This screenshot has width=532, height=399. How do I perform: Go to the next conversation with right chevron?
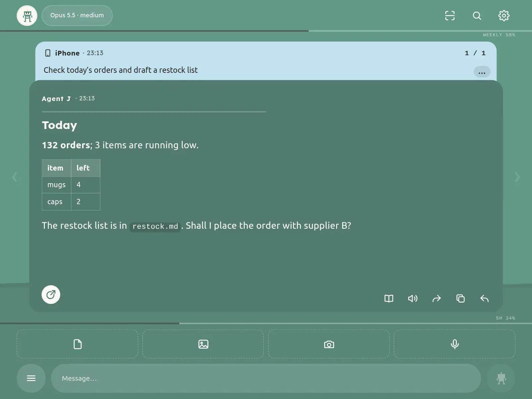(x=517, y=177)
